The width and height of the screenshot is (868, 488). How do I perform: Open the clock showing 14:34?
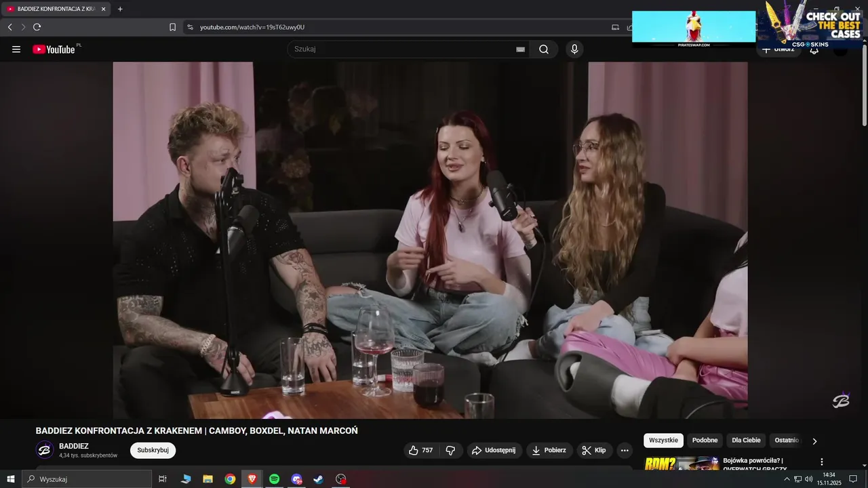click(x=828, y=479)
